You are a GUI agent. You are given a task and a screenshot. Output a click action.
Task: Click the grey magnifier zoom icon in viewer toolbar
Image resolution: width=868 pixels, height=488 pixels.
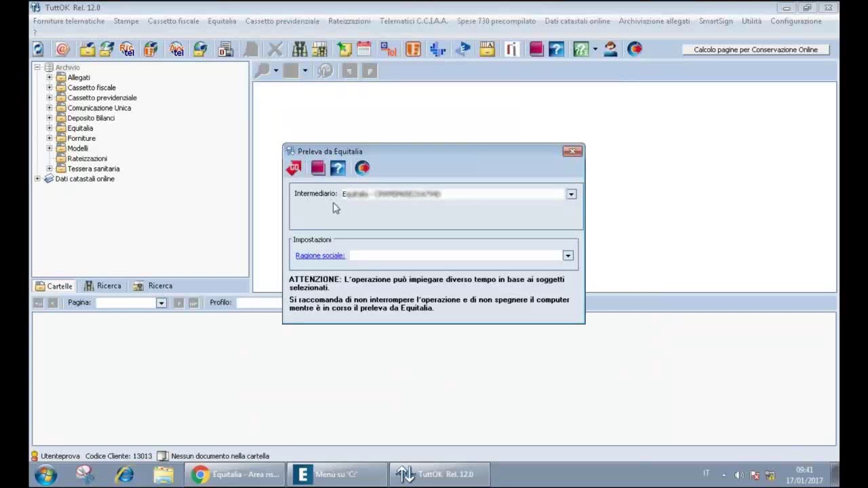(262, 70)
